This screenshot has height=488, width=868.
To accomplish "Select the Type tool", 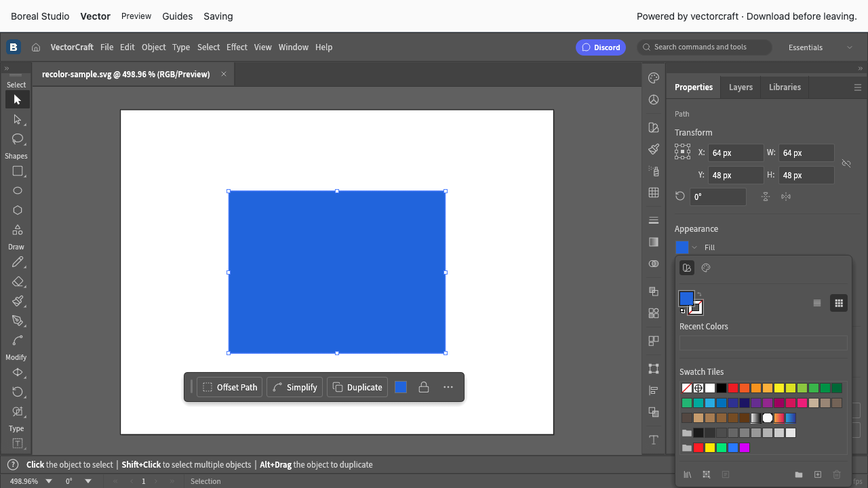I will [x=18, y=443].
